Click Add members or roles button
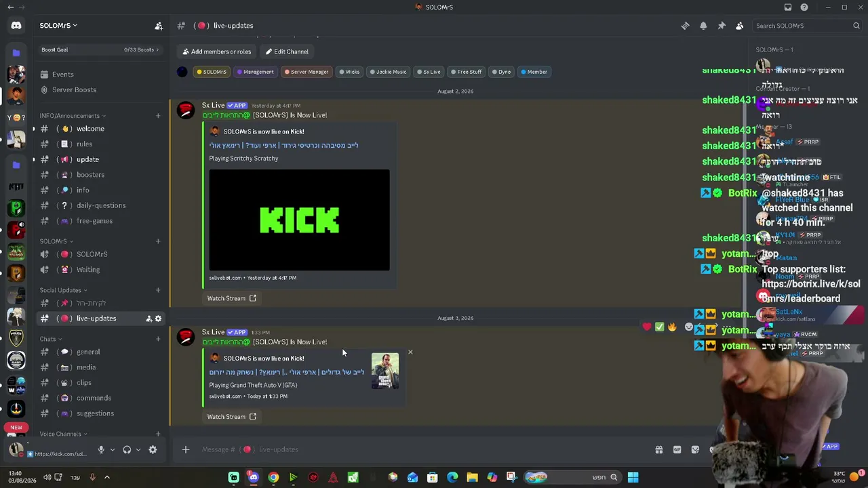Image resolution: width=868 pixels, height=488 pixels. point(217,52)
